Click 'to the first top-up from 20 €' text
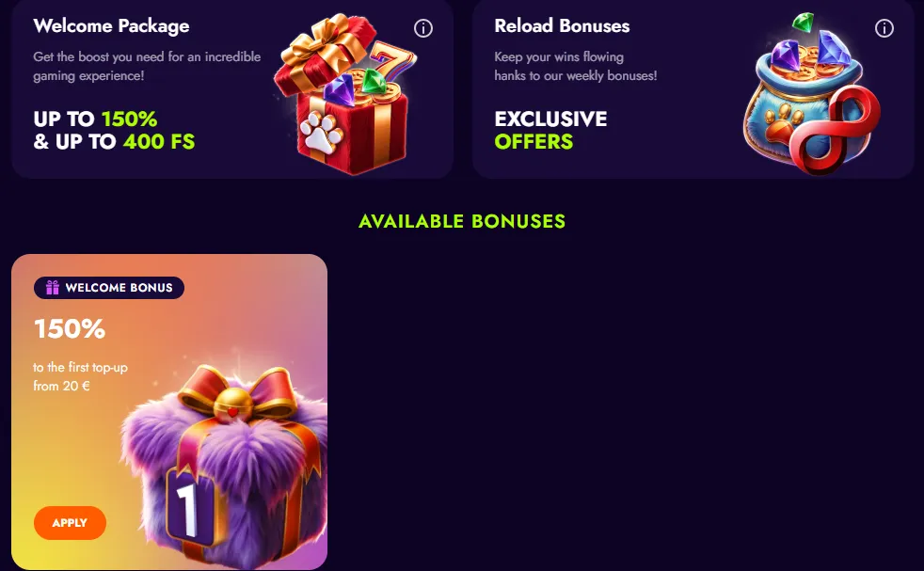This screenshot has width=924, height=571. (80, 376)
